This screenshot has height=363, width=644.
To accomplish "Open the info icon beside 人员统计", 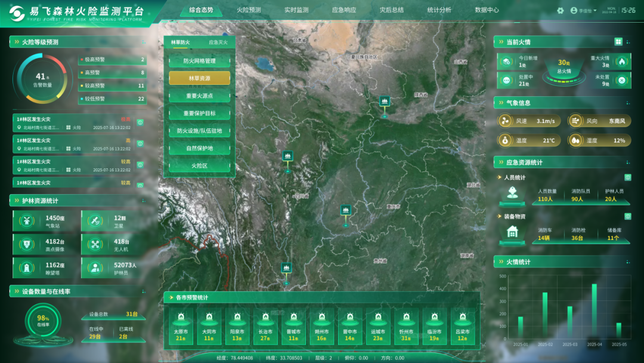I will (627, 177).
